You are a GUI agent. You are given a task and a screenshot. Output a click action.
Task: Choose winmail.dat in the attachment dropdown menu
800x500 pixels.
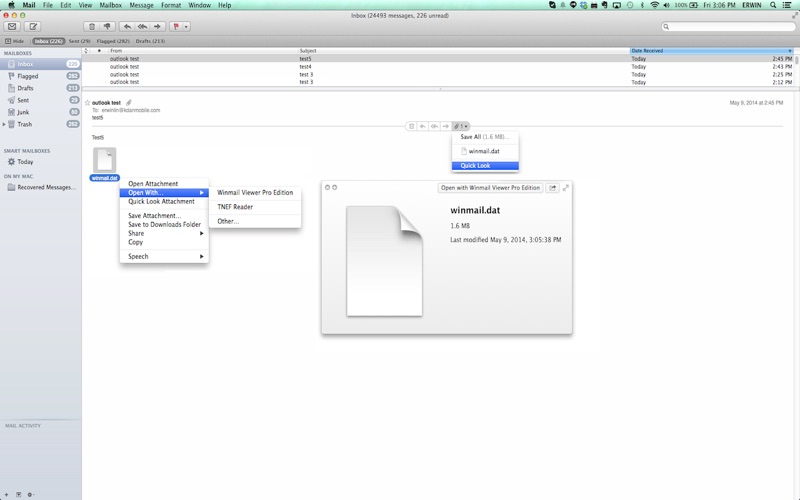(485, 151)
